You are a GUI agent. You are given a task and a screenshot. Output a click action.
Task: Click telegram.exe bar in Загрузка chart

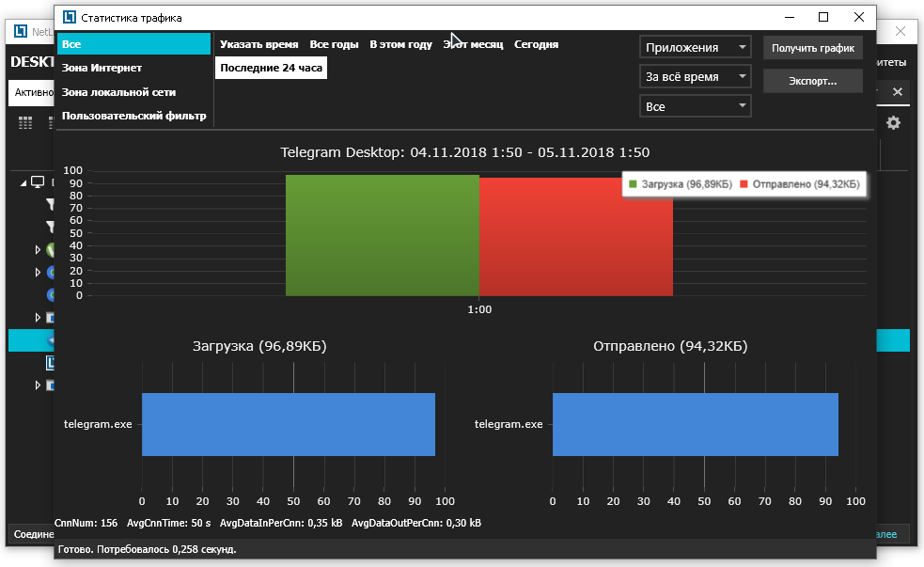tap(289, 424)
